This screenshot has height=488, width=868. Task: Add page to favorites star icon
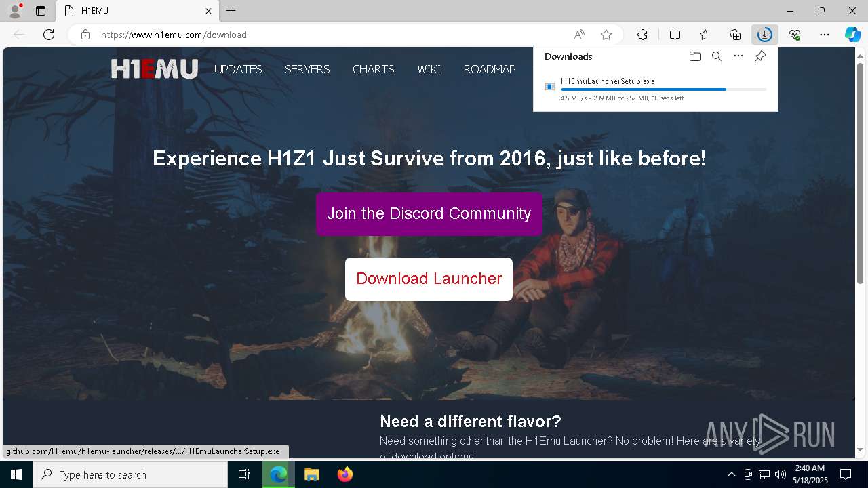(x=606, y=35)
